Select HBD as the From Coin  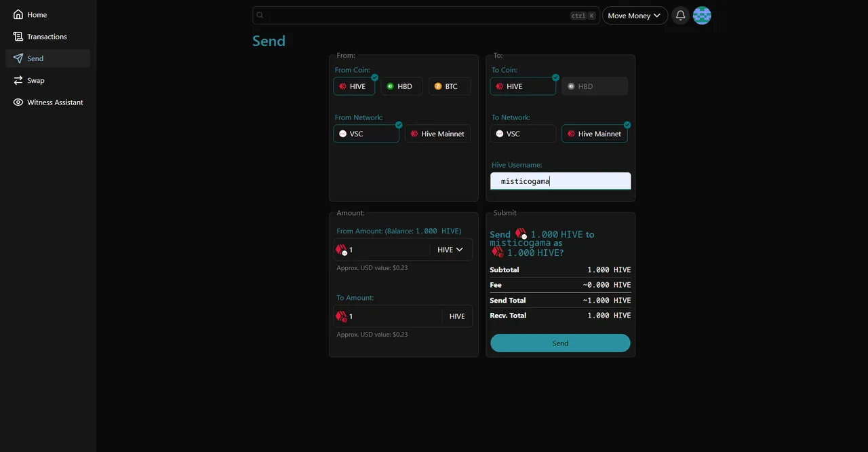click(401, 86)
